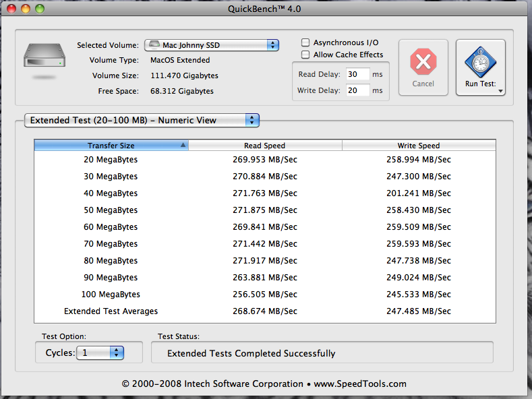
Task: Select the 40 MegaBytes row
Action: [x=265, y=193]
